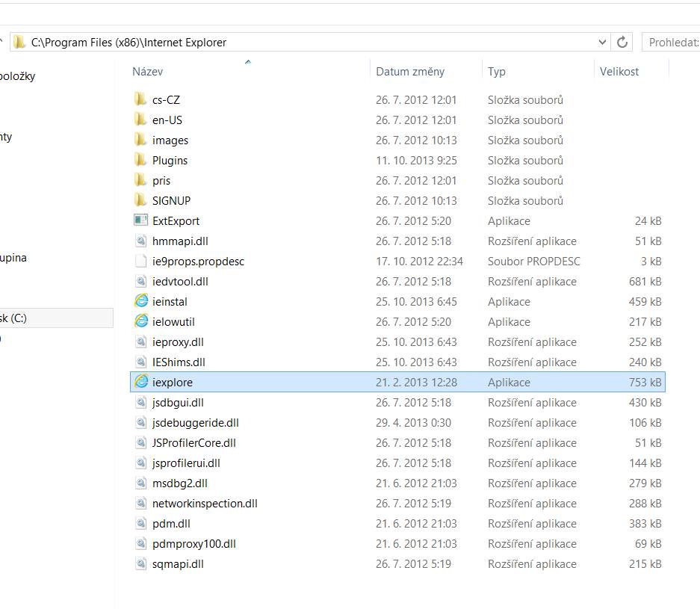
Task: Select the Plugins folder icon
Action: point(140,159)
